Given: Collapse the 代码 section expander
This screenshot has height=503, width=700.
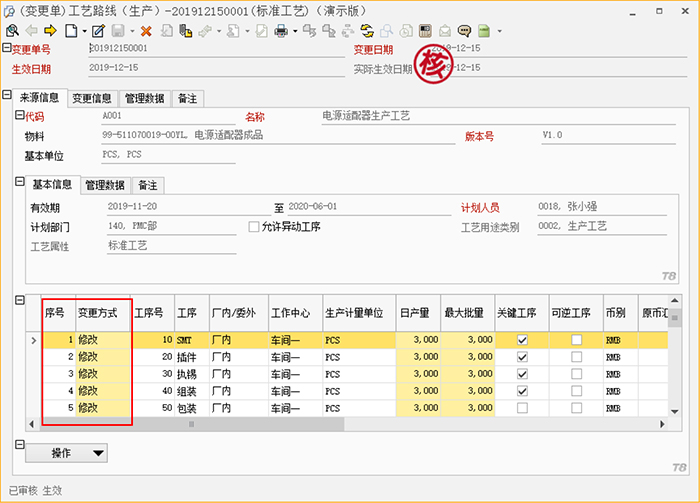Looking at the screenshot, I should (x=17, y=117).
